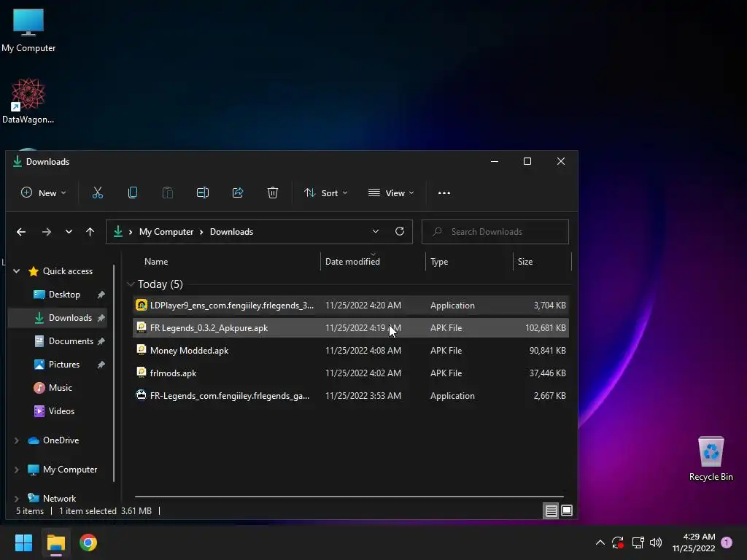Click the sync update tray icon
The image size is (747, 560).
[618, 542]
